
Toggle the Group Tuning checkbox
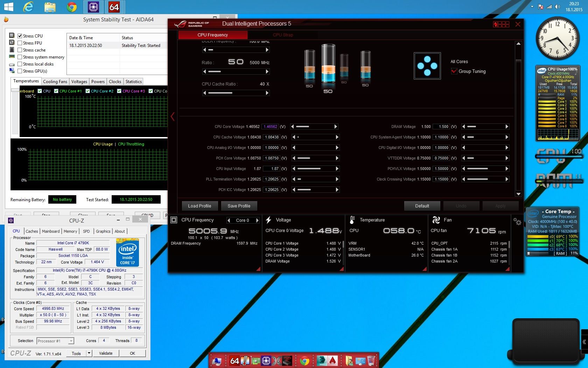tap(454, 71)
